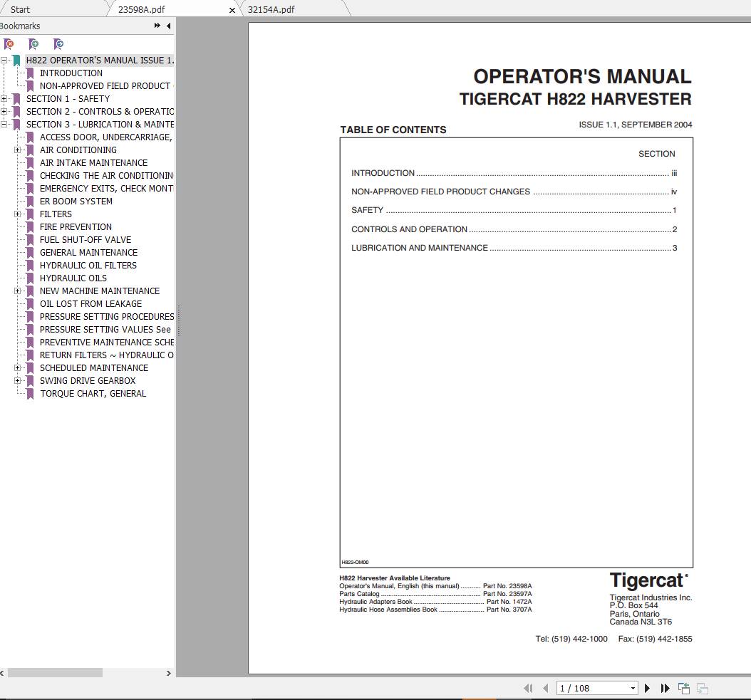Expand the AIR CONDITIONING bookmark node

point(18,150)
